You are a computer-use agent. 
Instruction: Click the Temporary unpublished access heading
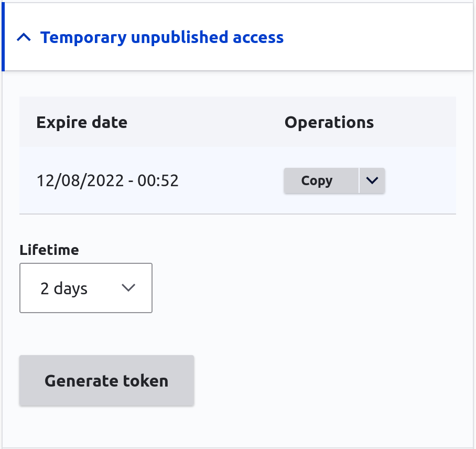point(162,37)
